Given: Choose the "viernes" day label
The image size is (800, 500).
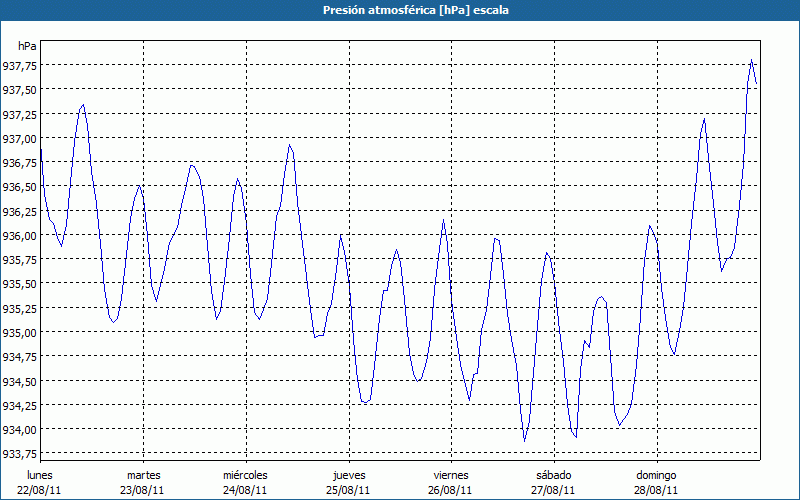Looking at the screenshot, I should click(451, 475).
